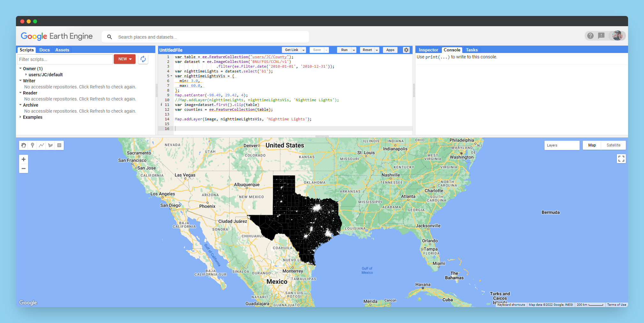Screen dimensions: 644x323
Task: Switch the map to Satellite view
Action: 613,145
